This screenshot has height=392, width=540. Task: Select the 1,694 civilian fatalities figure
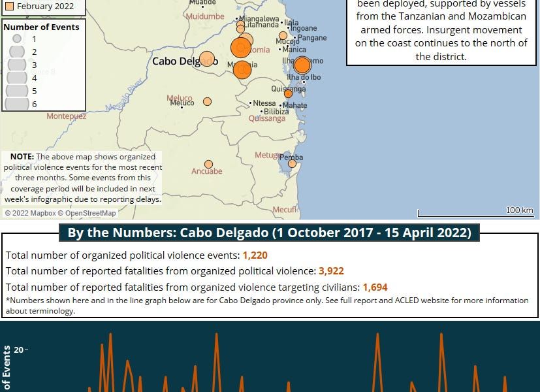pos(375,287)
